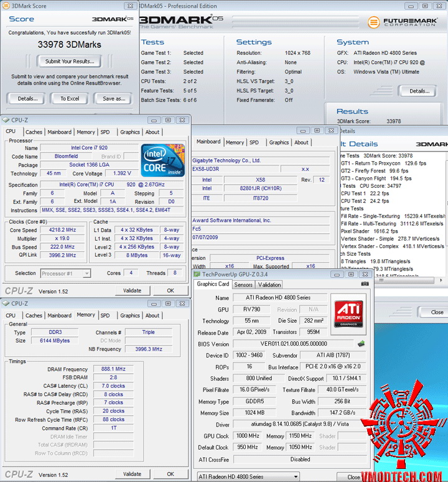Click 'Gigabyte Technology Co., Ltd.' manufacturer field
This screenshot has width=448, height=482.
click(x=261, y=160)
